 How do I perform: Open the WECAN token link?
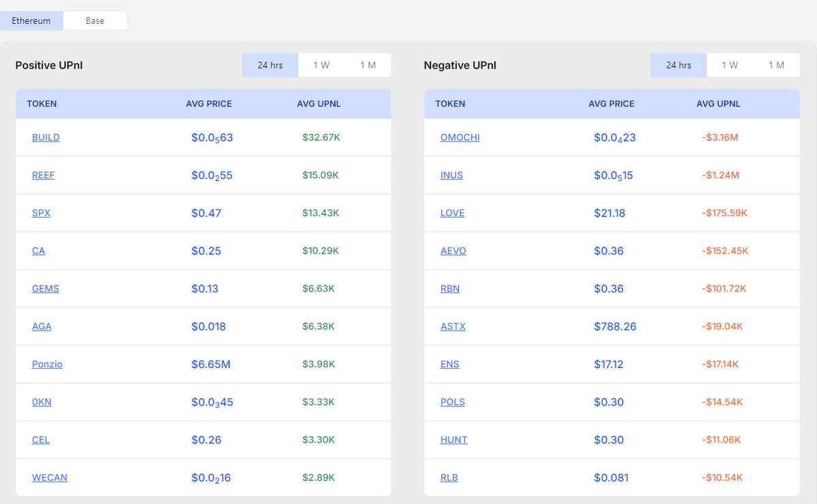pos(50,477)
